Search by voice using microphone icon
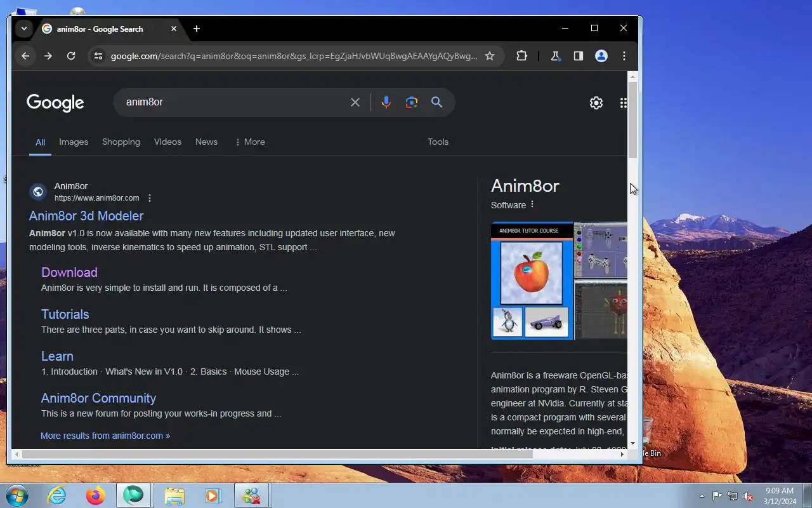 (386, 102)
